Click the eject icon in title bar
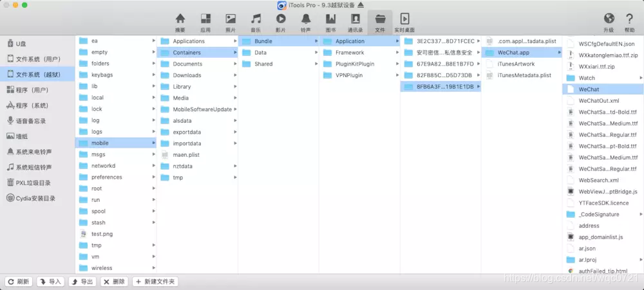Viewport: 644px width, 290px height. pos(361,5)
